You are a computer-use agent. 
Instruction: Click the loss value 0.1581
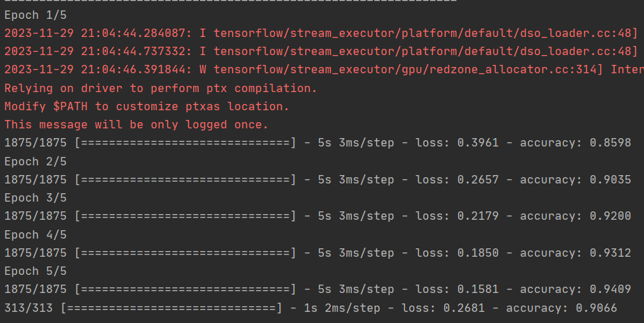coord(478,289)
